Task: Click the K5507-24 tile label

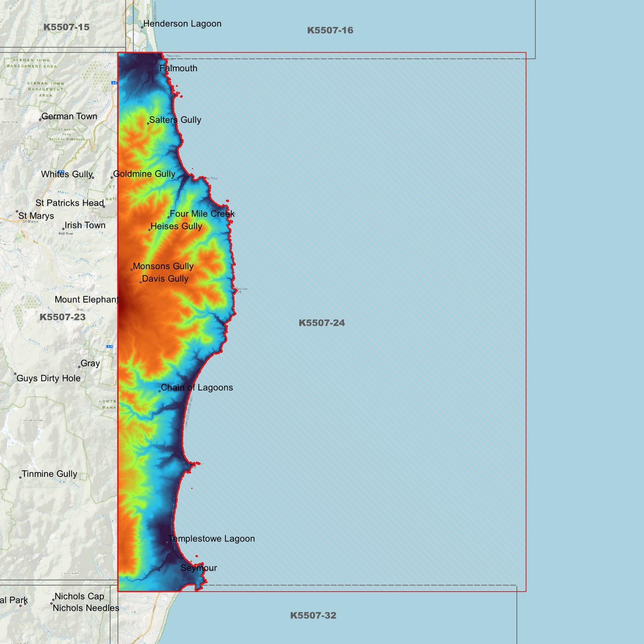Action: [x=322, y=324]
